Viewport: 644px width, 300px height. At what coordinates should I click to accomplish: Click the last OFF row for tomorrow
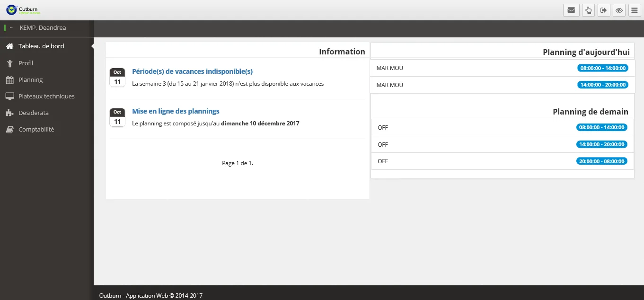[x=503, y=161]
